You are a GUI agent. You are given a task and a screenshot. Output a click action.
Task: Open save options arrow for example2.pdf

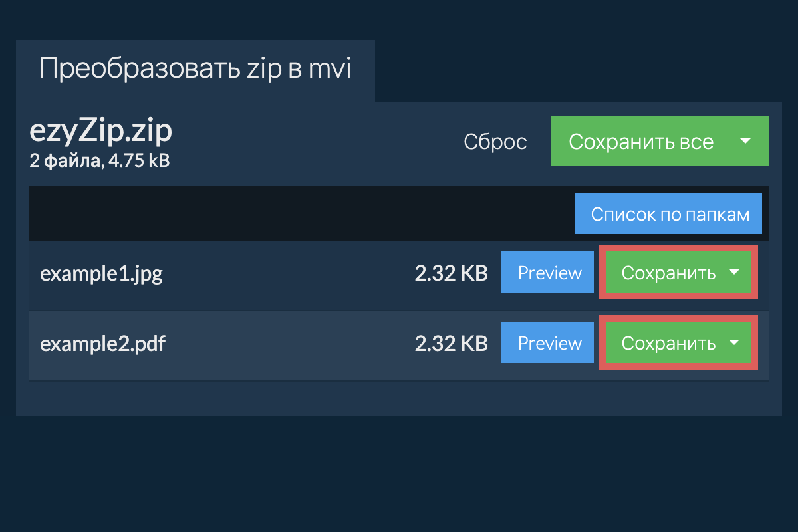click(x=734, y=343)
